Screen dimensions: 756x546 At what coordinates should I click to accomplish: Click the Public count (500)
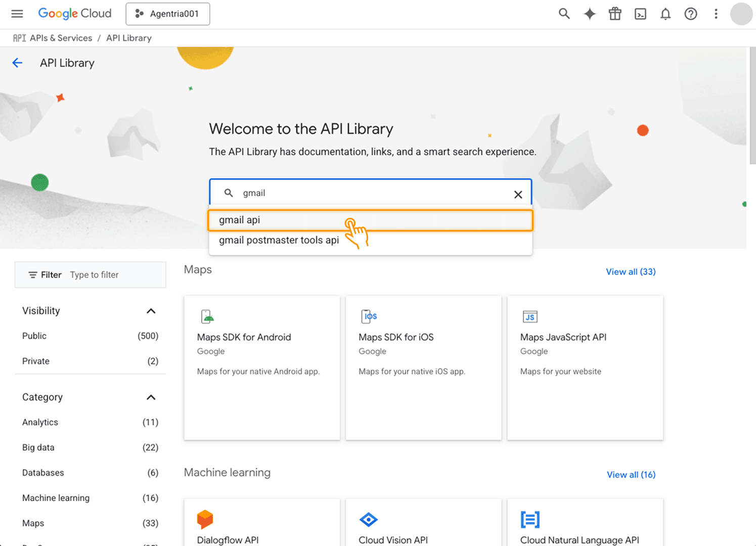point(148,336)
